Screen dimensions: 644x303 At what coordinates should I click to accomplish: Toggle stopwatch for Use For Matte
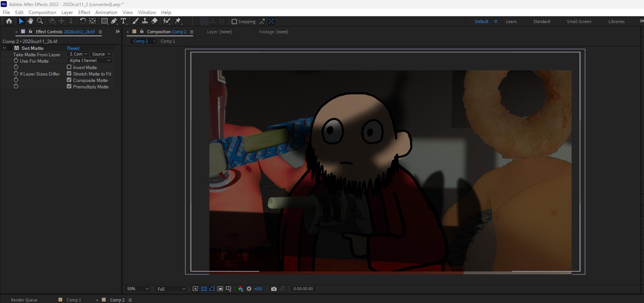tap(16, 61)
